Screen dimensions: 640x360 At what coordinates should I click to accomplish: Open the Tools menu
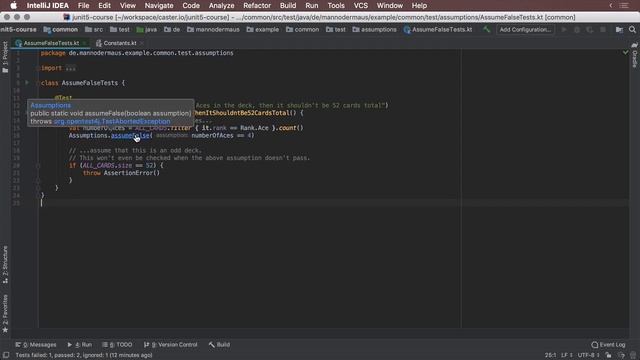pos(336,6)
